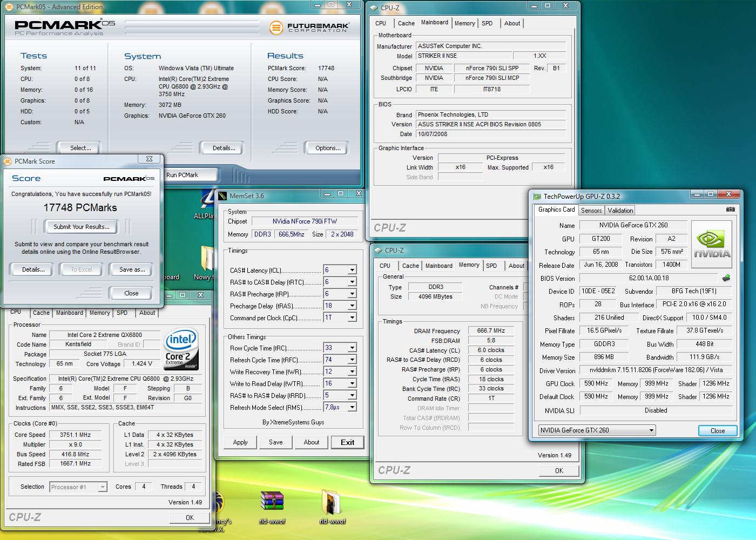
Task: Click Exit button in MemSet
Action: pyautogui.click(x=347, y=442)
